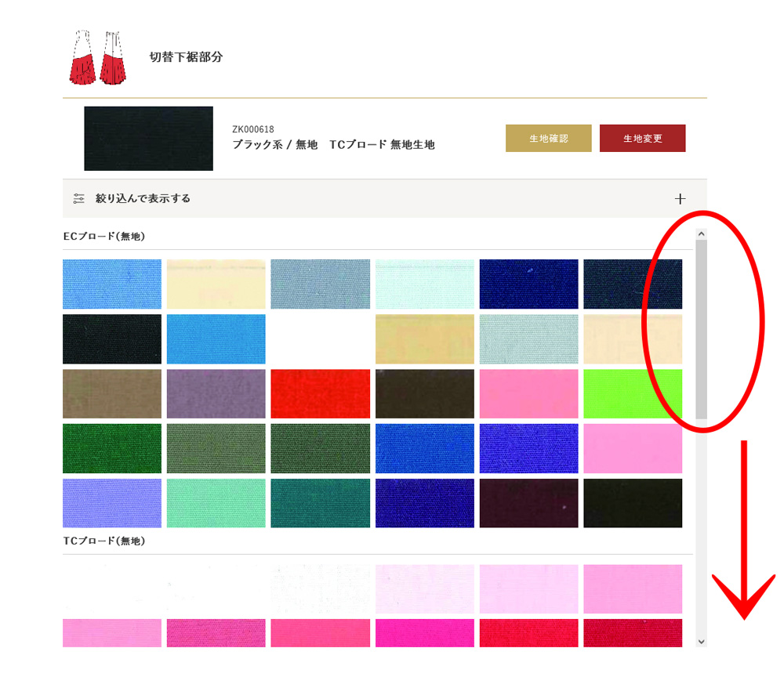This screenshot has width=784, height=677.
Task: Pick the black swatch beside dark plum
Action: (633, 503)
